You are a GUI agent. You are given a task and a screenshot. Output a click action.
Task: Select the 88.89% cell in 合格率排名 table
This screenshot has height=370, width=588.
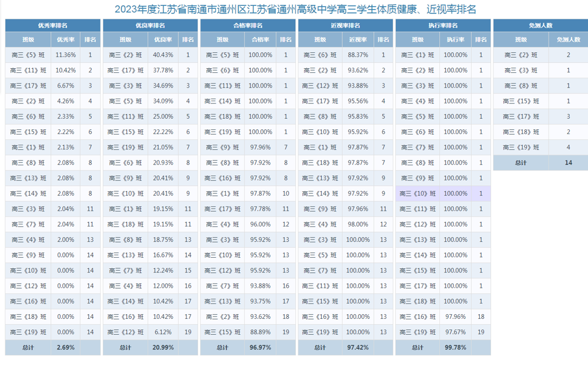[260, 332]
